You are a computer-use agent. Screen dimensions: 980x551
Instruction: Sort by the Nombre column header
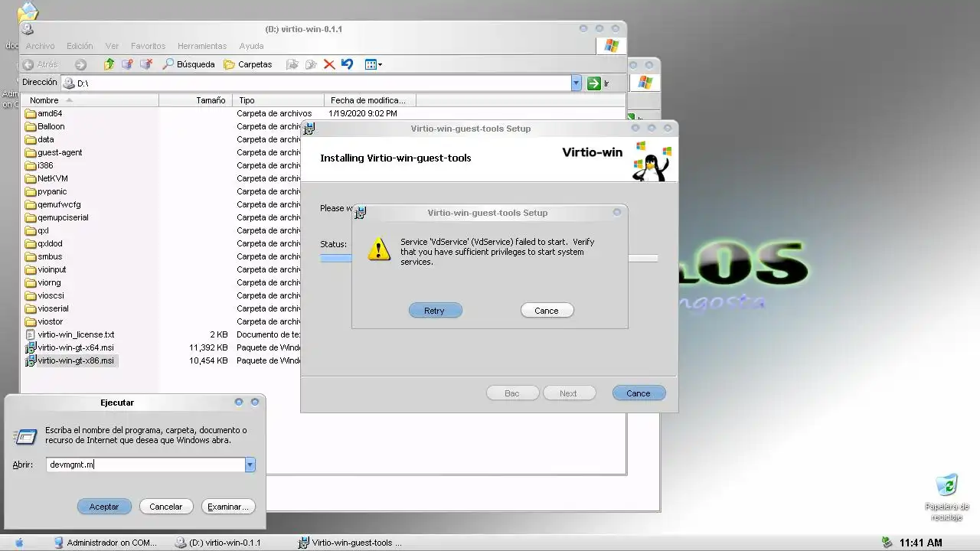click(90, 100)
